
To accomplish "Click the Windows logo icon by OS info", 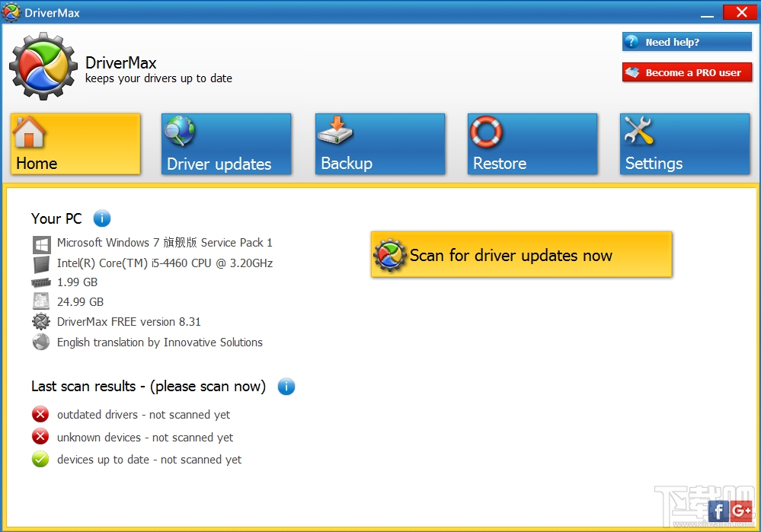I will click(x=42, y=244).
